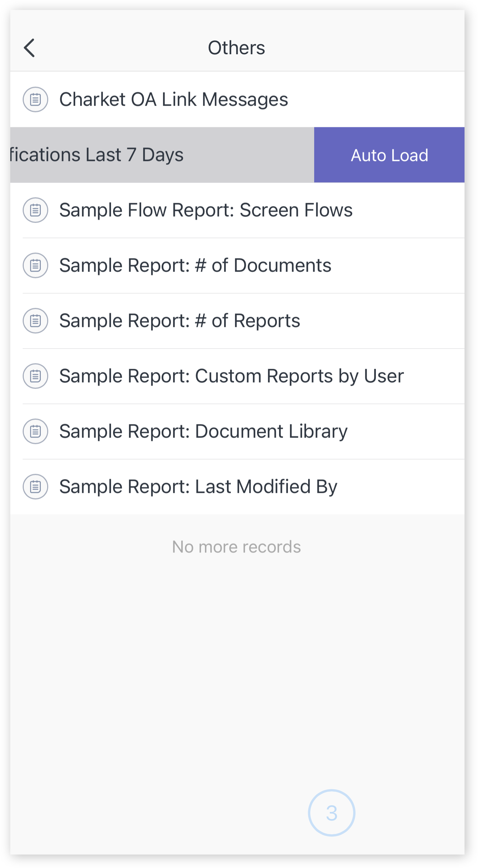Click report icon beside # of Documents

click(x=35, y=265)
